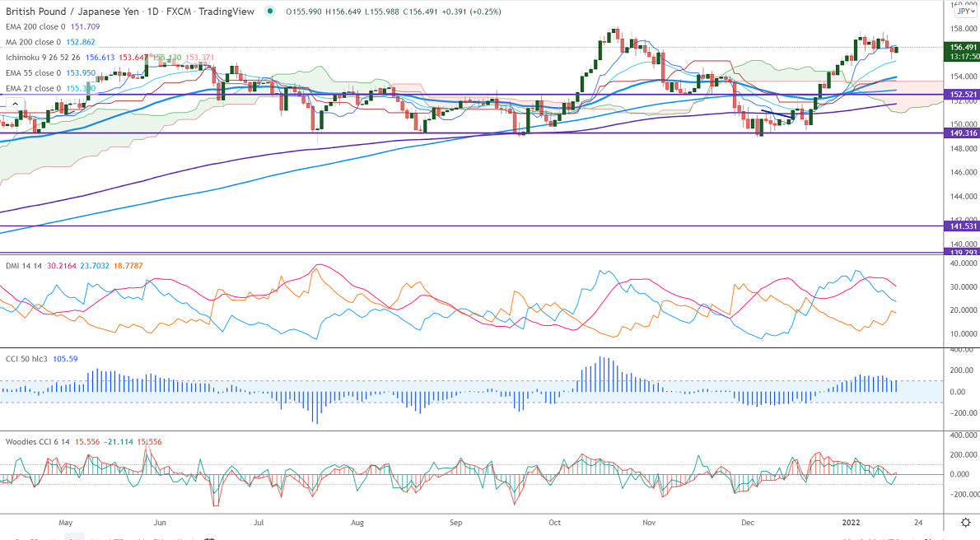Click the Ichimoku value 156.613
Viewport: 980px width, 540px height.
click(100, 58)
